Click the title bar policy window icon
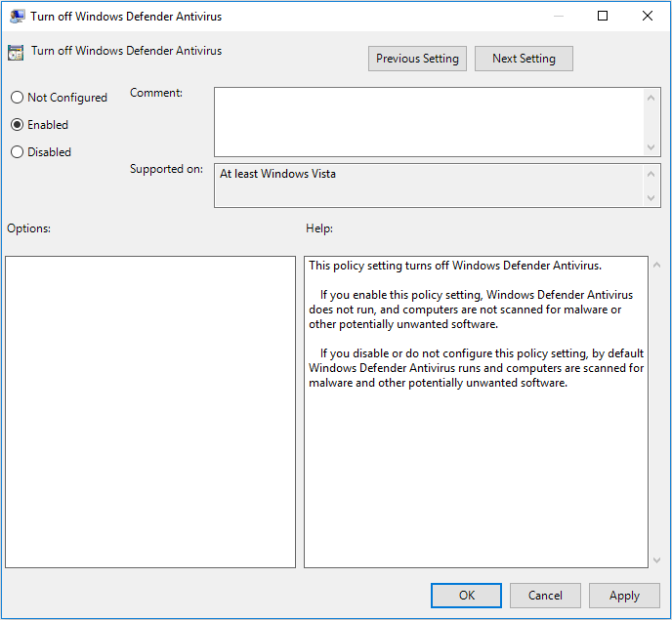672x620 pixels. pos(17,16)
